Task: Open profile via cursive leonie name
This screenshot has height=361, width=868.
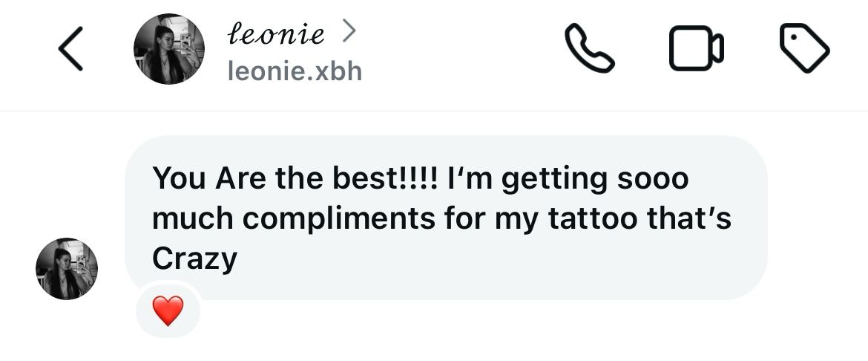Action: coord(276,33)
